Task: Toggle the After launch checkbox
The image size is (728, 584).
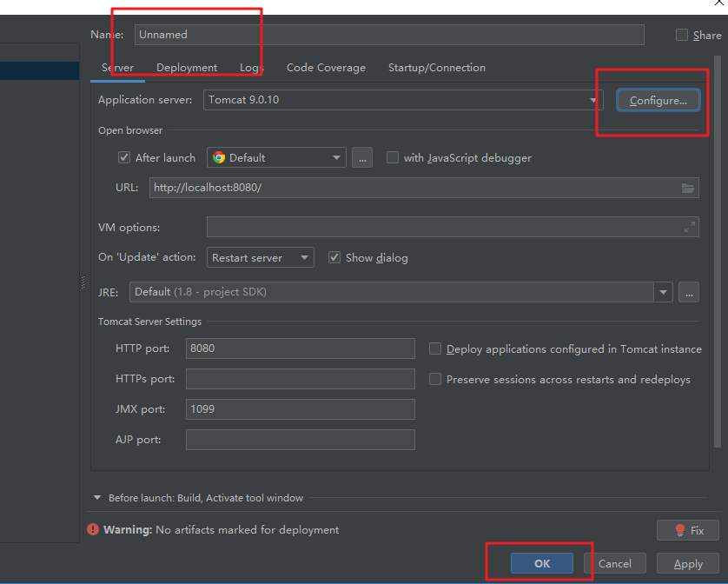Action: [x=124, y=157]
